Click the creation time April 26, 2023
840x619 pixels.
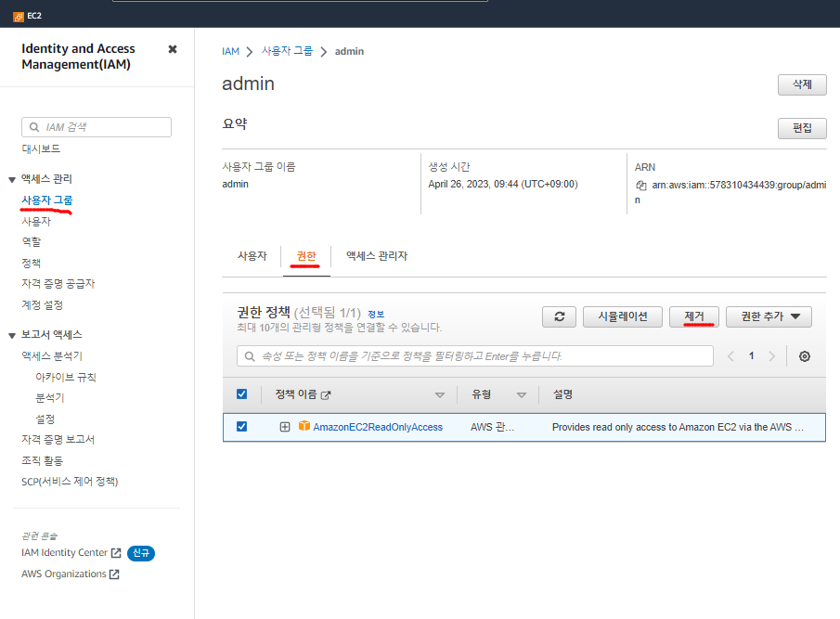503,184
